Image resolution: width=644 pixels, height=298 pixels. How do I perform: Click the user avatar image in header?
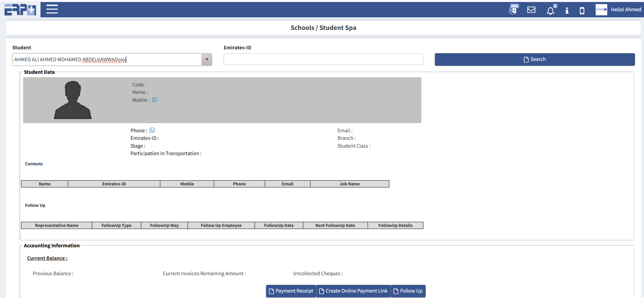tap(601, 10)
